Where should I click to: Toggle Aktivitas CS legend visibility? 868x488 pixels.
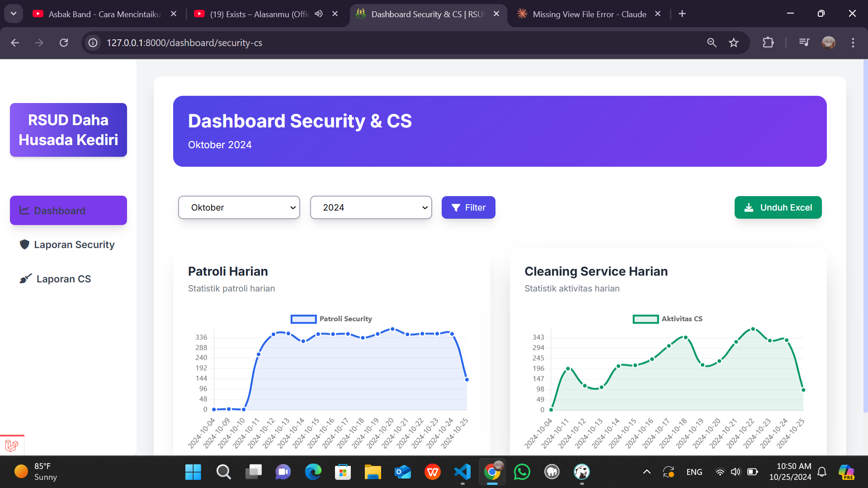click(667, 319)
